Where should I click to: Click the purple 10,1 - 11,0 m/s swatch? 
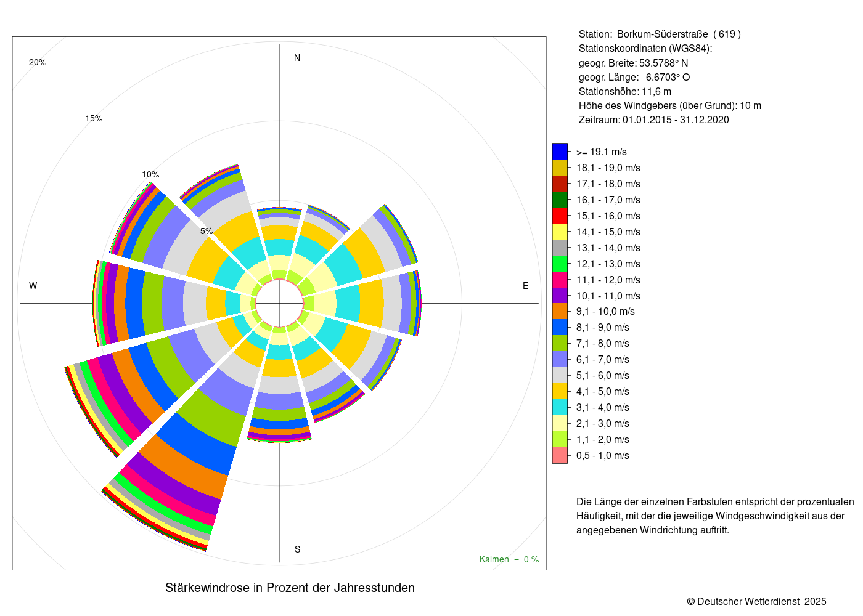pyautogui.click(x=560, y=296)
